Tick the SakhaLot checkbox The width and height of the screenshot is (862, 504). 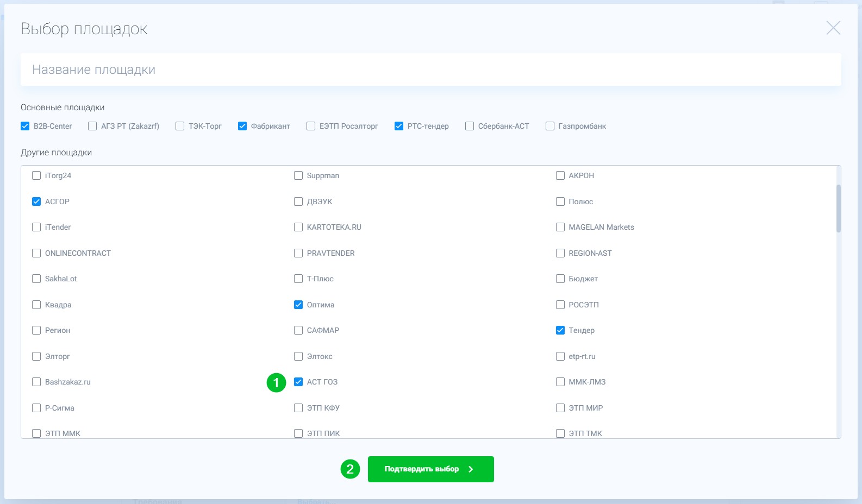pos(36,279)
